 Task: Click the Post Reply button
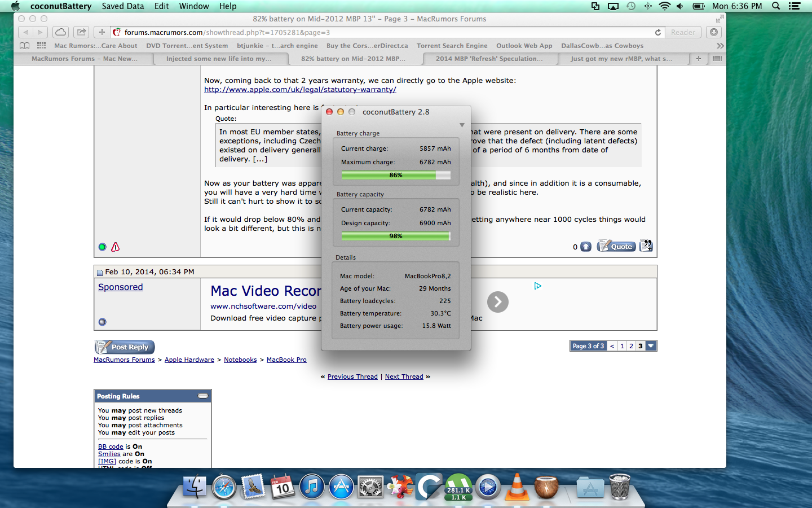coord(125,347)
